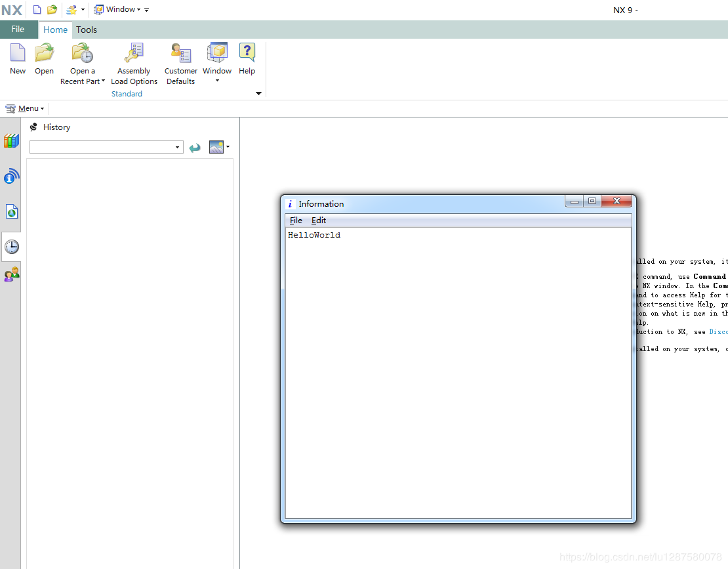Click the NX logo in title bar

pyautogui.click(x=12, y=10)
